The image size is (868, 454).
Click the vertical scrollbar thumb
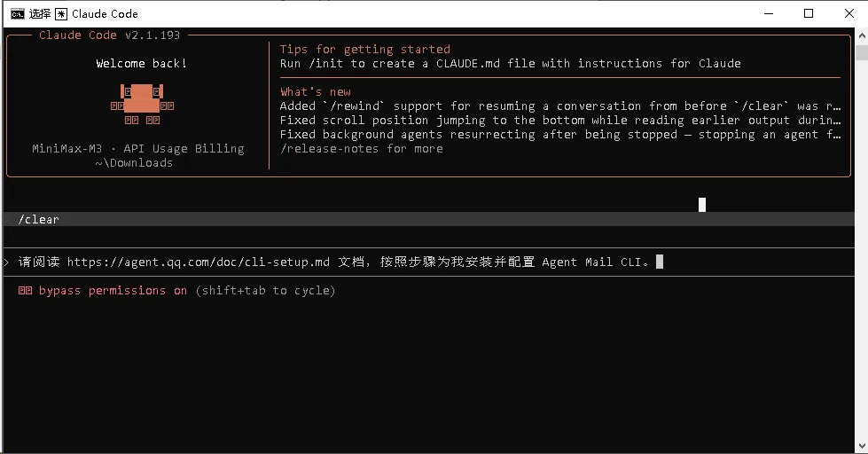(862, 53)
